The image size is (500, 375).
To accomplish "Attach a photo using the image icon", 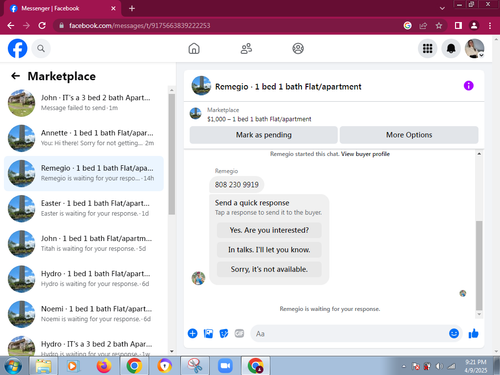I will (208, 333).
